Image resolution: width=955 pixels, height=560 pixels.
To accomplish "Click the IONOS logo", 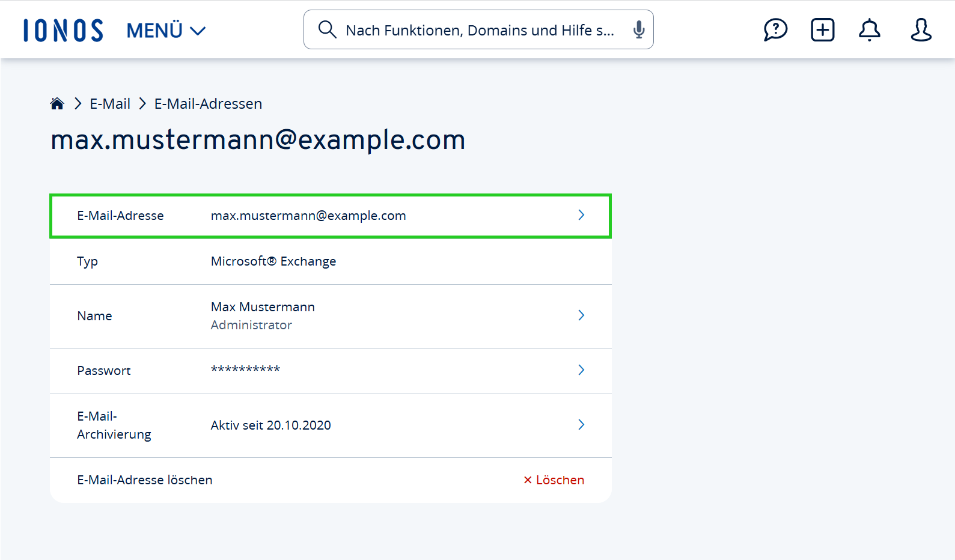I will 63,30.
